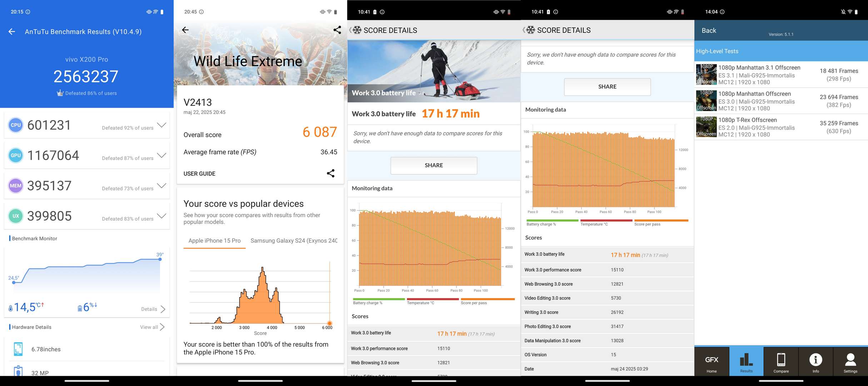This screenshot has width=868, height=386.
Task: Click Battery charge % legend in second chart
Action: [552, 223]
